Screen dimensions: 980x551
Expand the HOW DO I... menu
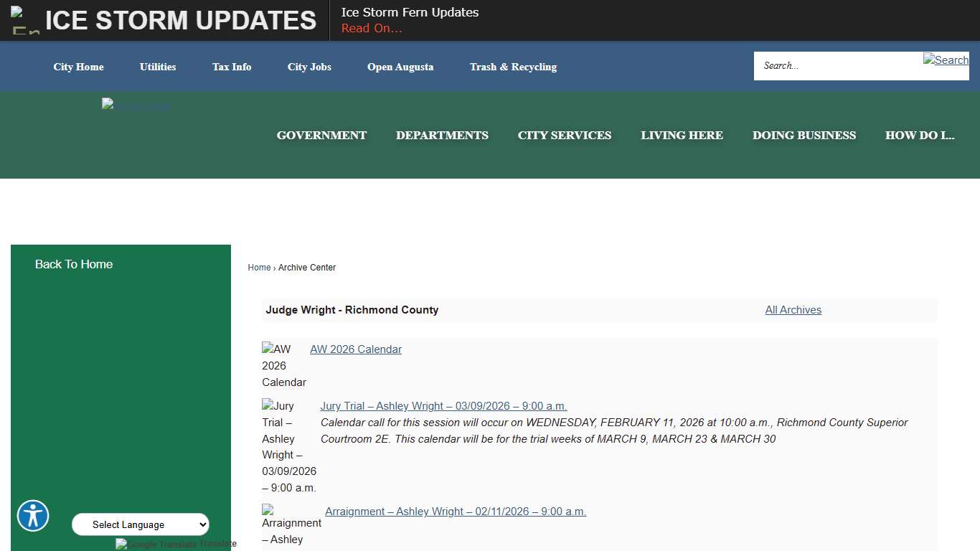pyautogui.click(x=920, y=135)
